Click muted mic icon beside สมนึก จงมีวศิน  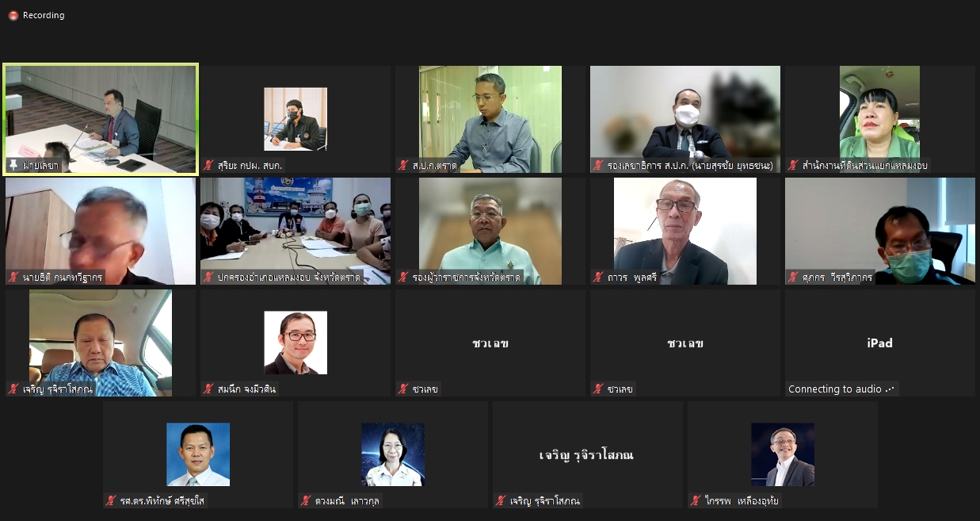click(209, 389)
